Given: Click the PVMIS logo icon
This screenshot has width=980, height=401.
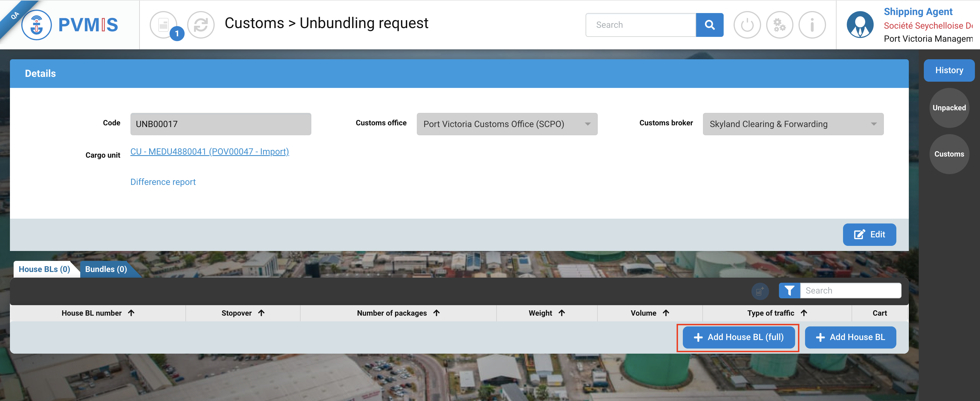Looking at the screenshot, I should coord(37,25).
